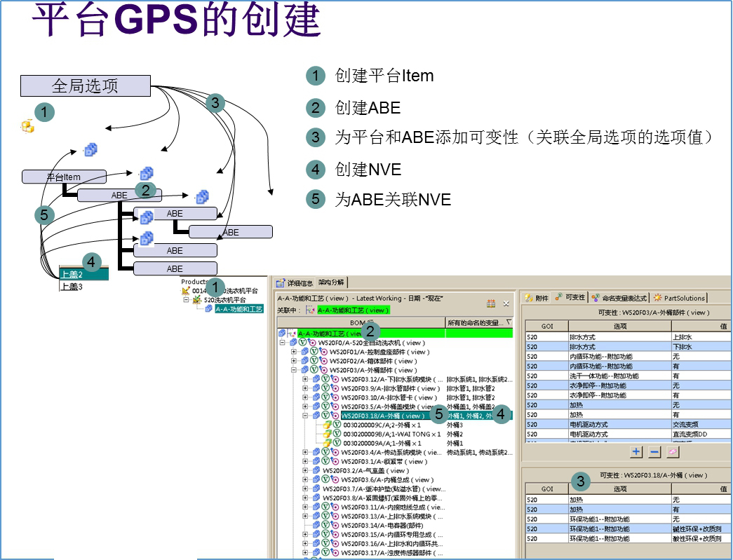Image resolution: width=733 pixels, height=560 pixels.
Task: Expand the W520F01/A-控制盘座部件 node
Action: tap(294, 352)
